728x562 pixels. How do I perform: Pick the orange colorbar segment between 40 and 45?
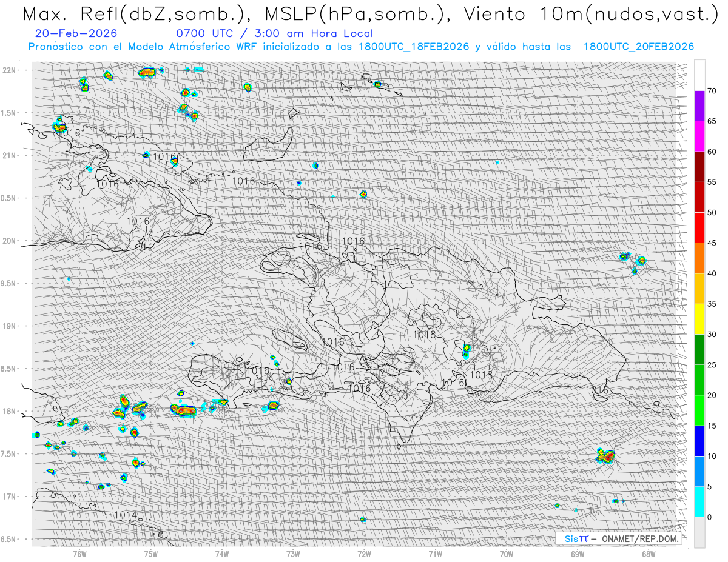(699, 258)
